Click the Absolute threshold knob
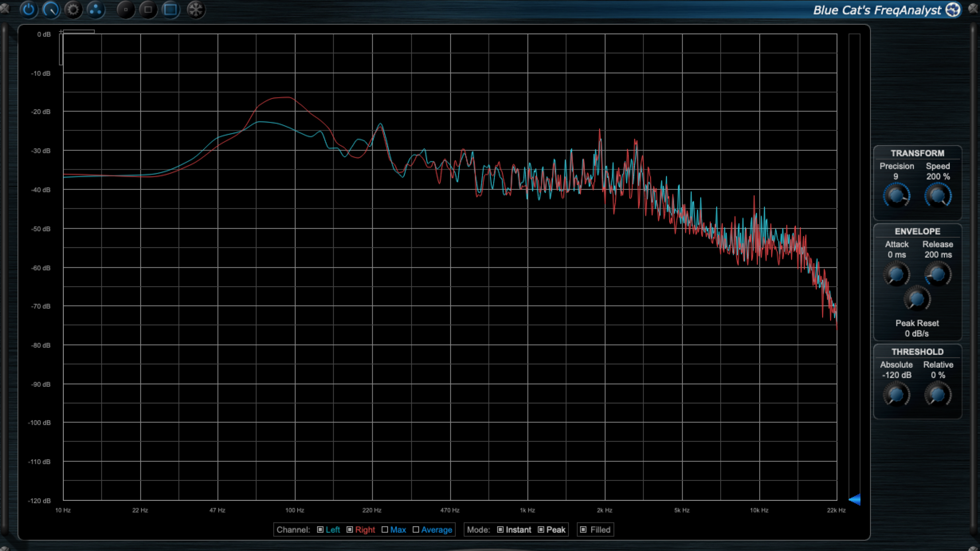The height and width of the screenshot is (551, 980). coord(896,395)
